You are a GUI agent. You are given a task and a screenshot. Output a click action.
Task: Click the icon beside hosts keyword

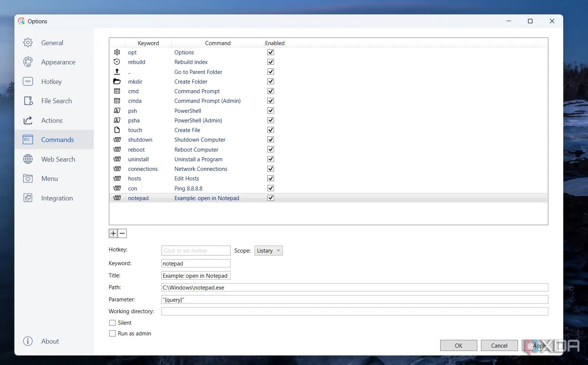(x=117, y=178)
